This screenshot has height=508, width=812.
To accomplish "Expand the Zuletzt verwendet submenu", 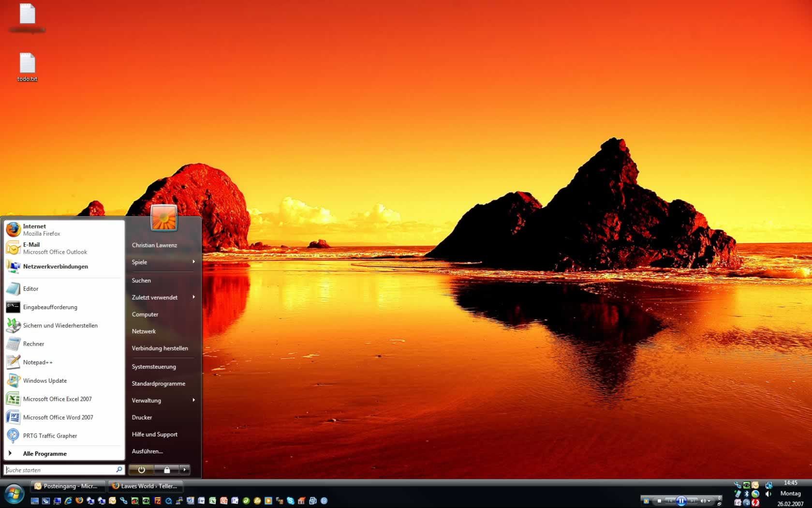I will point(193,297).
